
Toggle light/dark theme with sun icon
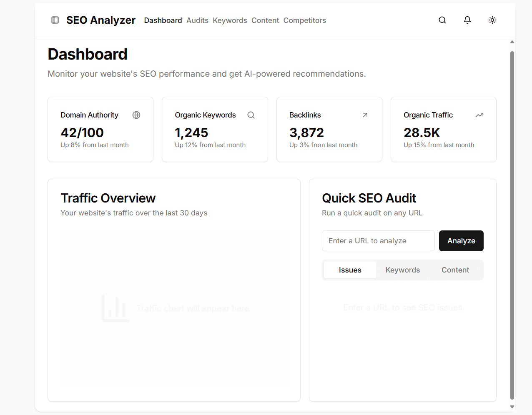click(492, 20)
